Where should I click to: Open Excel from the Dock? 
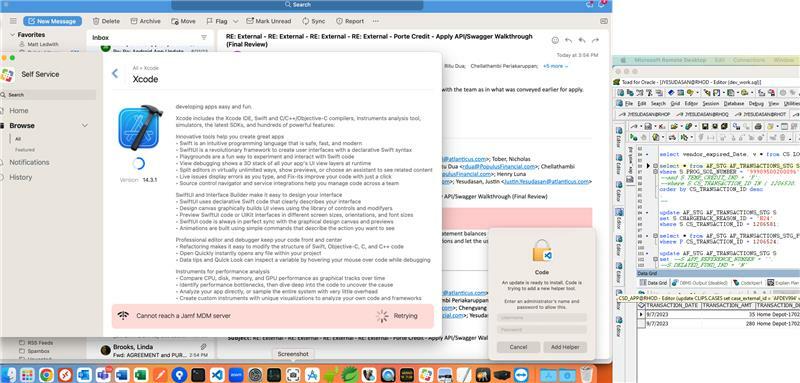coord(141,375)
